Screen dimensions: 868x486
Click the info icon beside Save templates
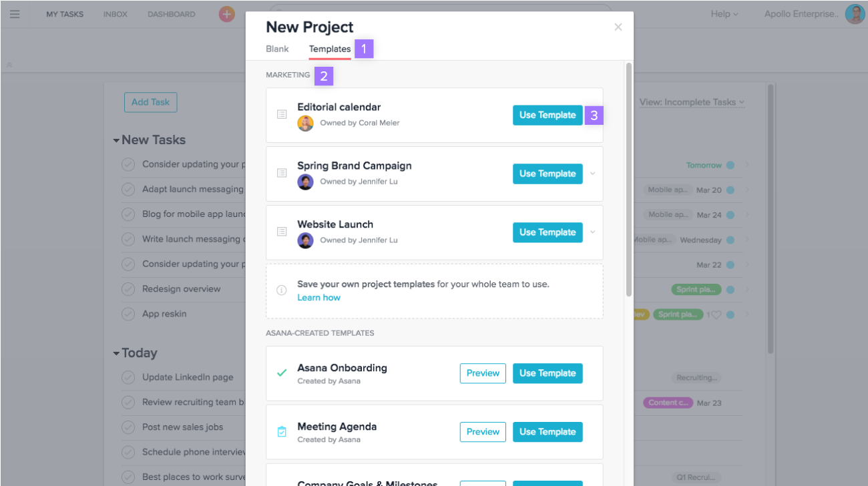click(282, 290)
